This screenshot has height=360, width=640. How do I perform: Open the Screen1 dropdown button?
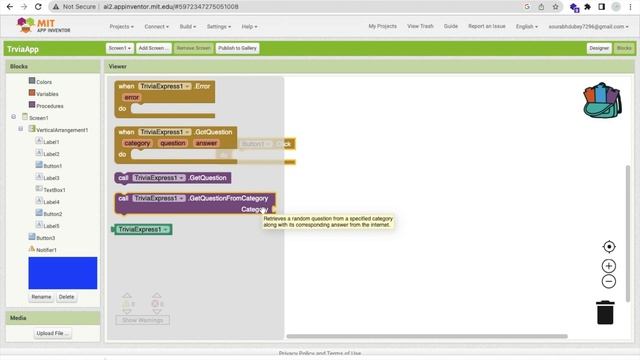[x=120, y=48]
